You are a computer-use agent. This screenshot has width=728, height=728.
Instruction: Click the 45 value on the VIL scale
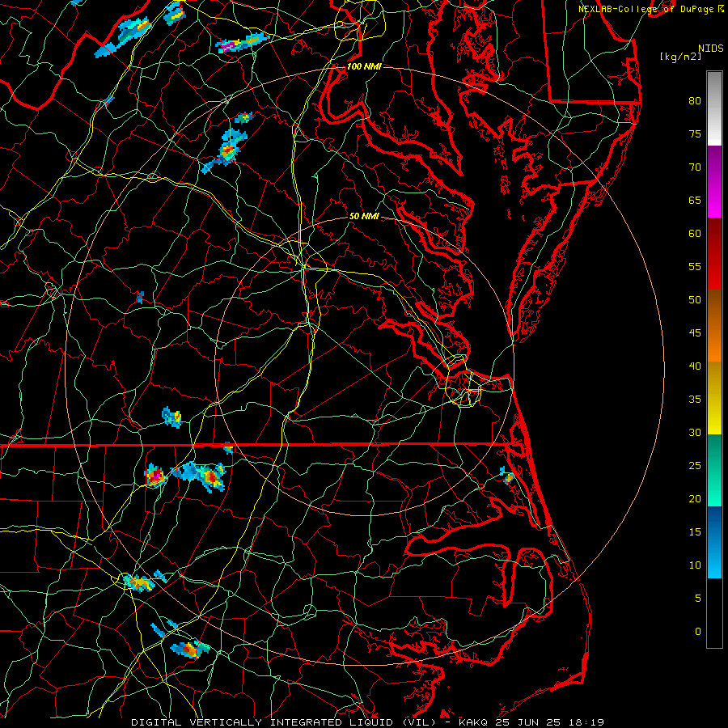(695, 333)
